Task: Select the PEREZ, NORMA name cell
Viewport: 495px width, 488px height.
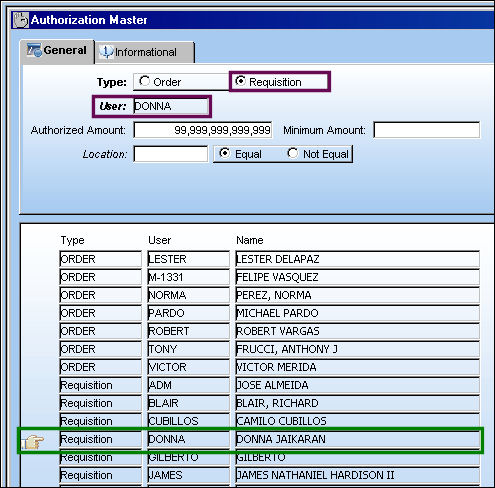Action: [x=357, y=295]
